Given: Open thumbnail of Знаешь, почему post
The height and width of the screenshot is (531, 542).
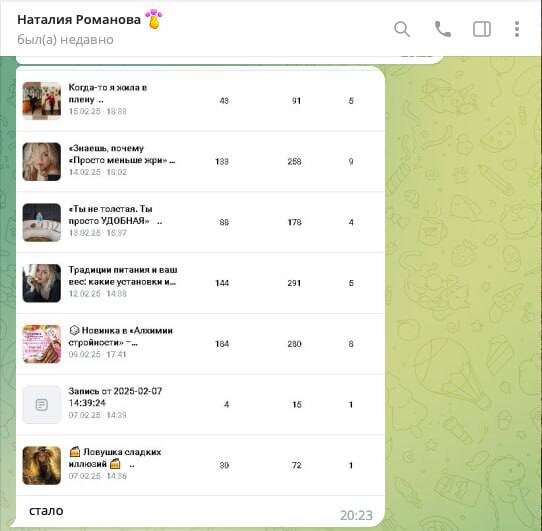Looking at the screenshot, I should click(x=41, y=161).
